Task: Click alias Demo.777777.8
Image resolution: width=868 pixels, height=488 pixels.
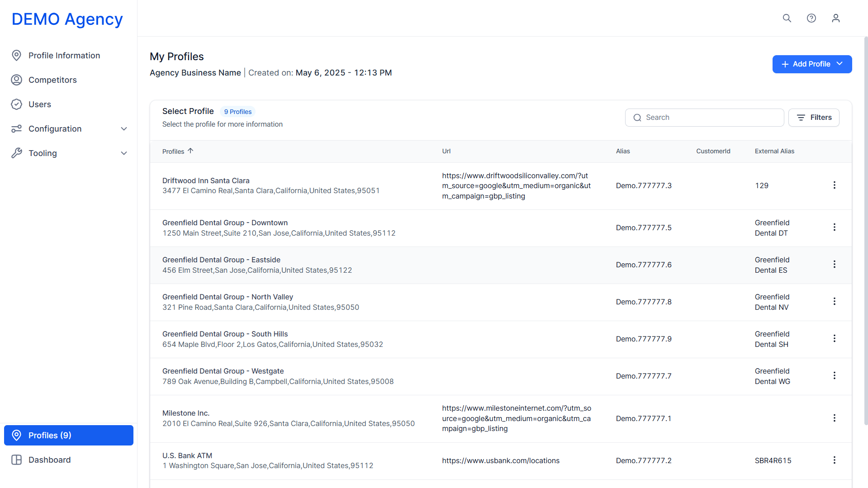Action: click(644, 302)
